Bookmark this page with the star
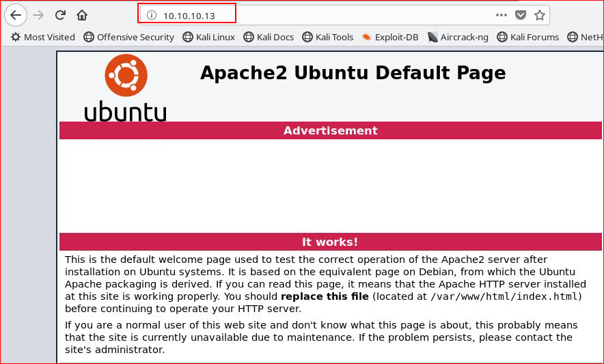 click(x=540, y=16)
